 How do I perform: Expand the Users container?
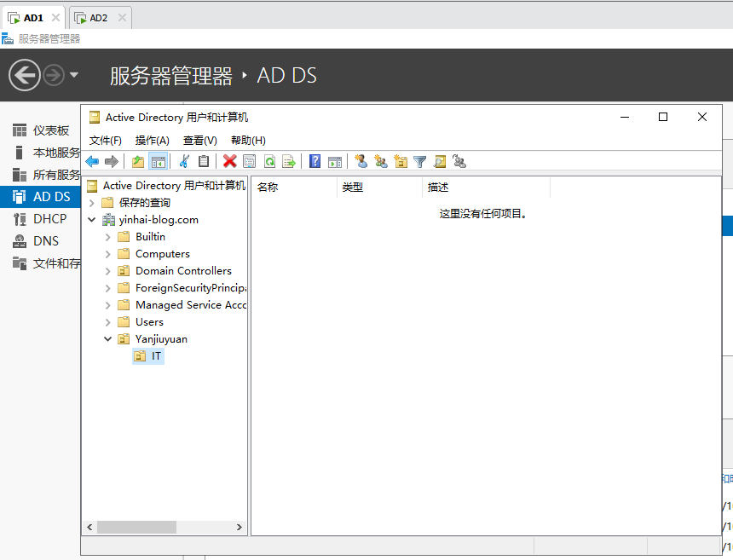tap(108, 322)
